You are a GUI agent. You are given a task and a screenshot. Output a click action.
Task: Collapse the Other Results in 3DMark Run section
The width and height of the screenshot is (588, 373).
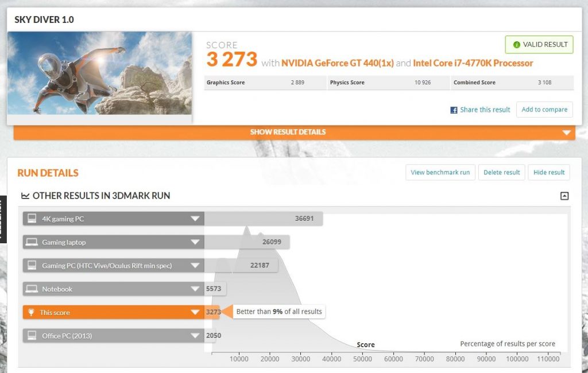pos(564,196)
